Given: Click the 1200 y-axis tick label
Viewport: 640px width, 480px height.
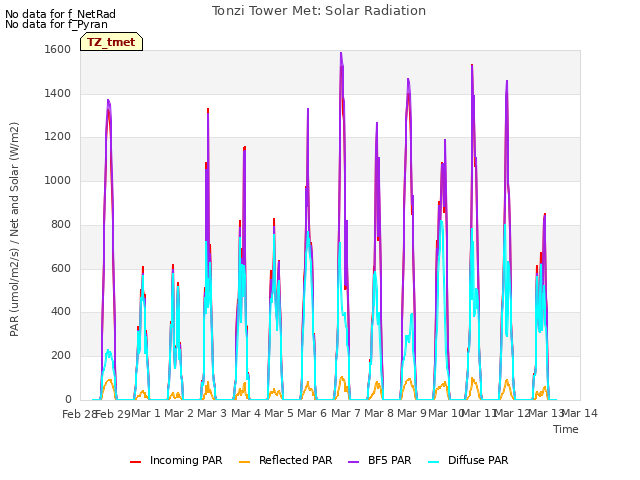Looking at the screenshot, I should pos(58,137).
